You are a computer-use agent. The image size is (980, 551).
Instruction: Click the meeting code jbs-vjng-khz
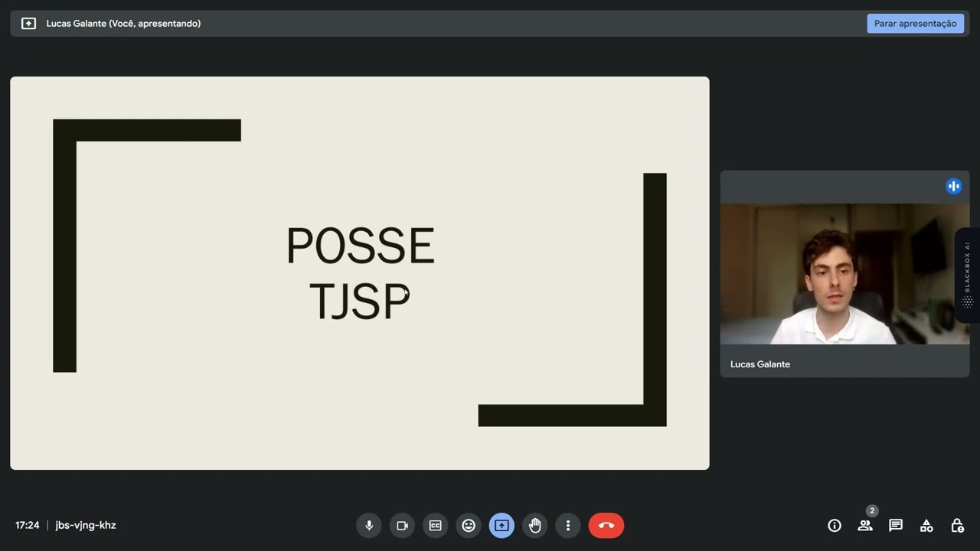(x=86, y=526)
